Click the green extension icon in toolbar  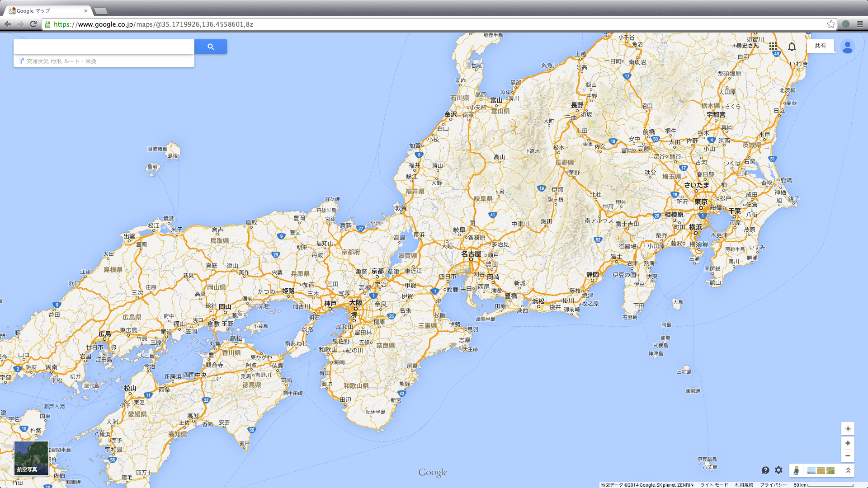tap(846, 24)
